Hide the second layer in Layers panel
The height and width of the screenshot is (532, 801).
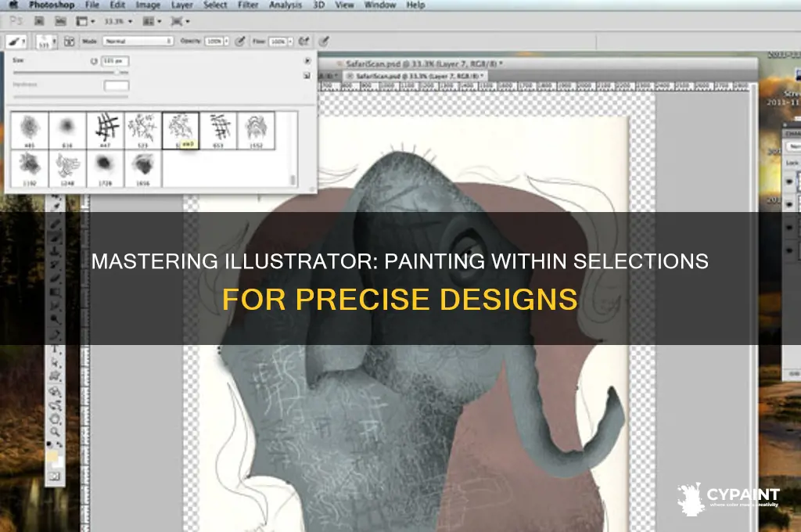click(789, 203)
